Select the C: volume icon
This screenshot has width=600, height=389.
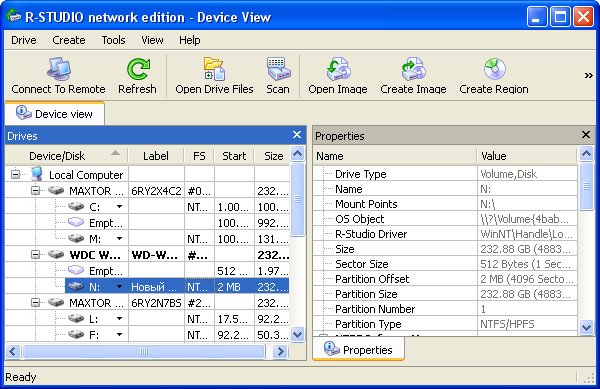76,207
